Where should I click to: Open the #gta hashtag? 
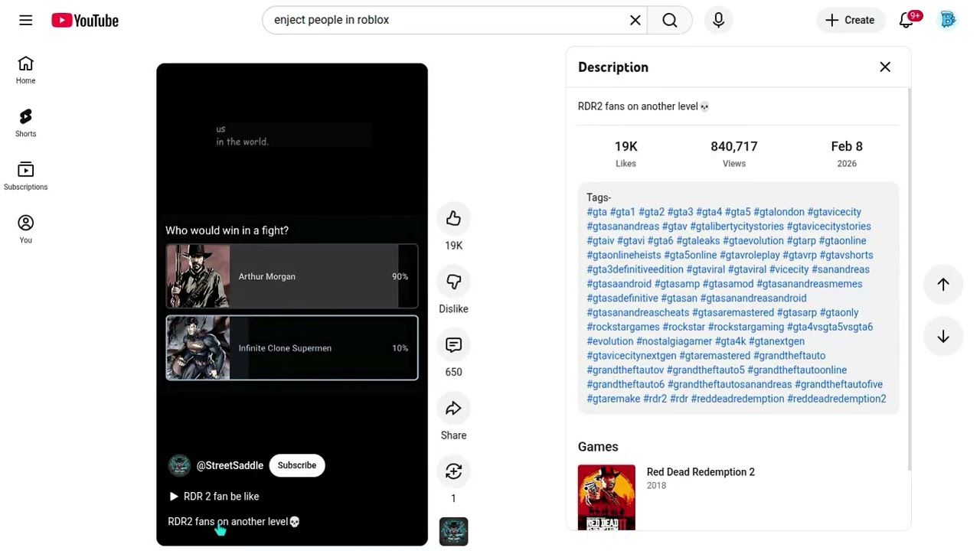point(596,212)
